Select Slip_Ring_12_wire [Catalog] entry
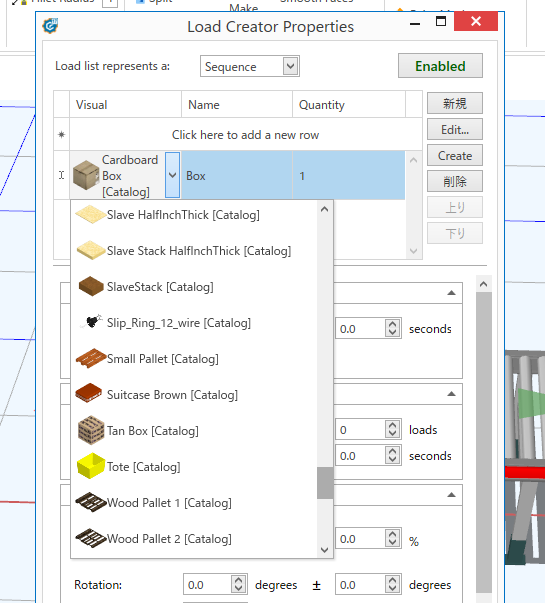This screenshot has height=603, width=545. 195,323
